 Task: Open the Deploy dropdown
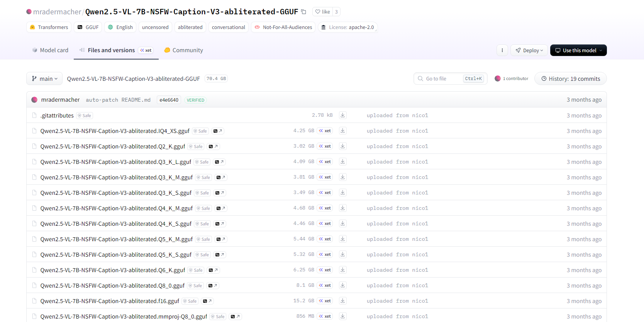529,50
